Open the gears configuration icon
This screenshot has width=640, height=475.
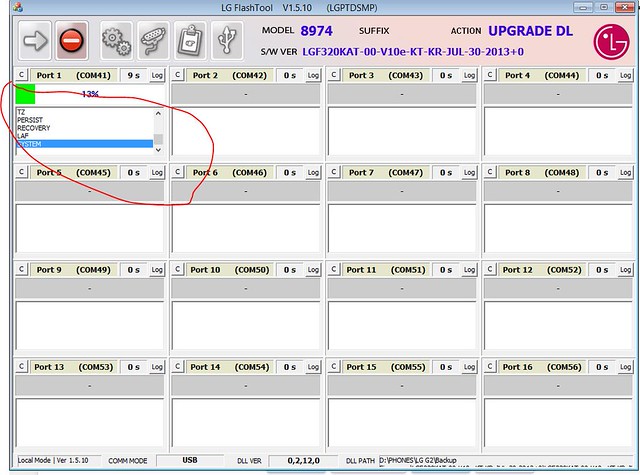coord(116,42)
